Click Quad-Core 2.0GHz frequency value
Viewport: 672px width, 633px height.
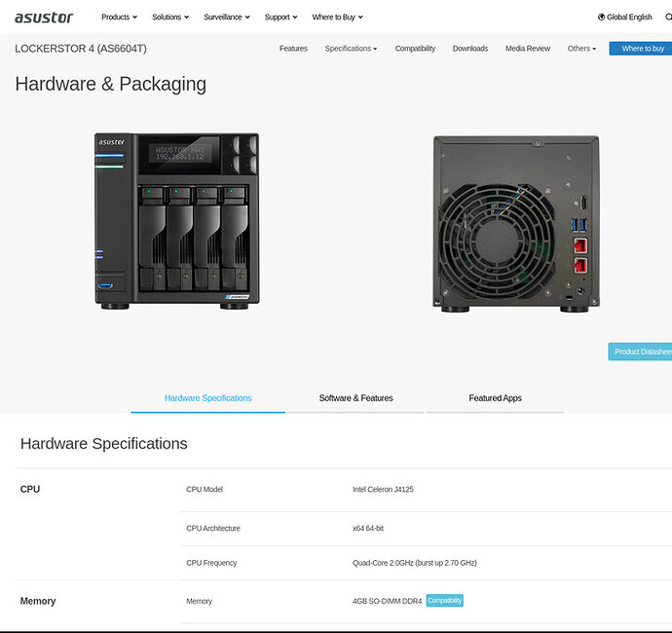415,563
